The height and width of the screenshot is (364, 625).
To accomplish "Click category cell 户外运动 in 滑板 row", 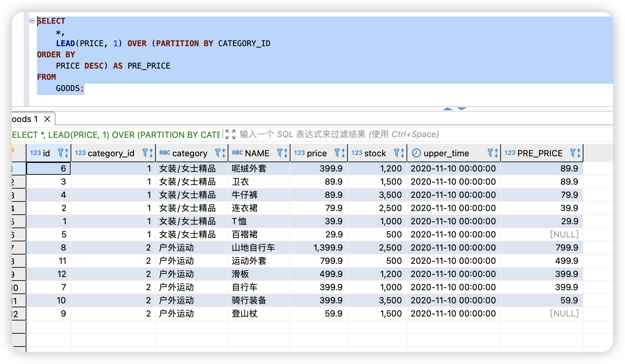I will pyautogui.click(x=192, y=274).
